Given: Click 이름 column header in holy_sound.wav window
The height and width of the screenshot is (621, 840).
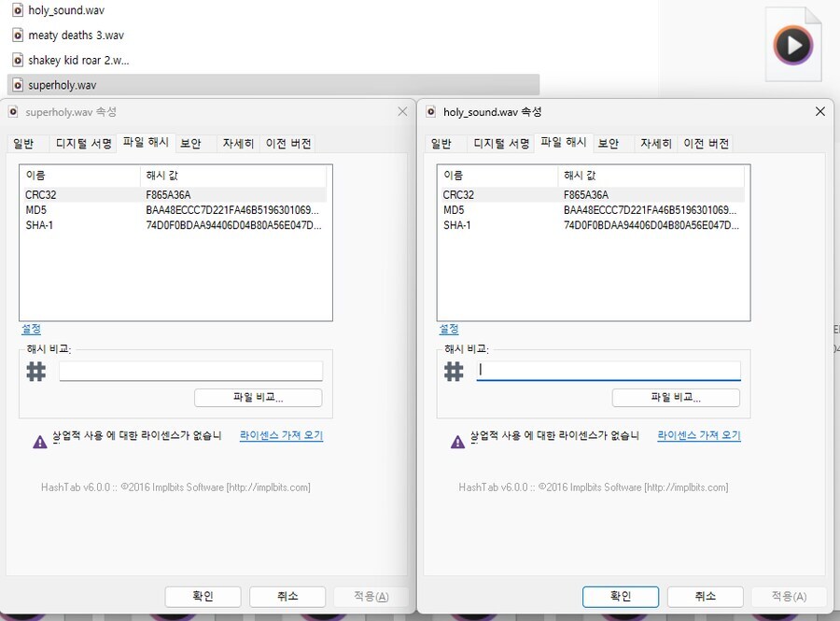Looking at the screenshot, I should 498,176.
